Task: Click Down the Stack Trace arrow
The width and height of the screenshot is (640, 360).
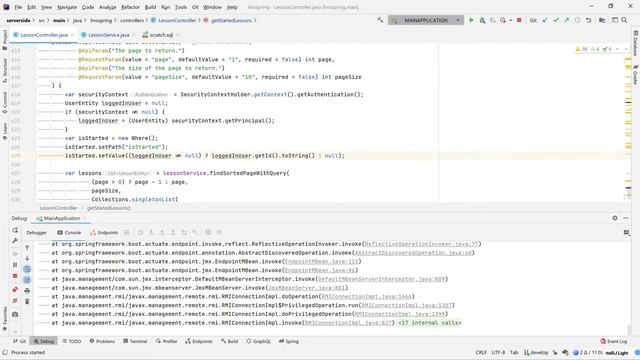Action: click(27, 258)
